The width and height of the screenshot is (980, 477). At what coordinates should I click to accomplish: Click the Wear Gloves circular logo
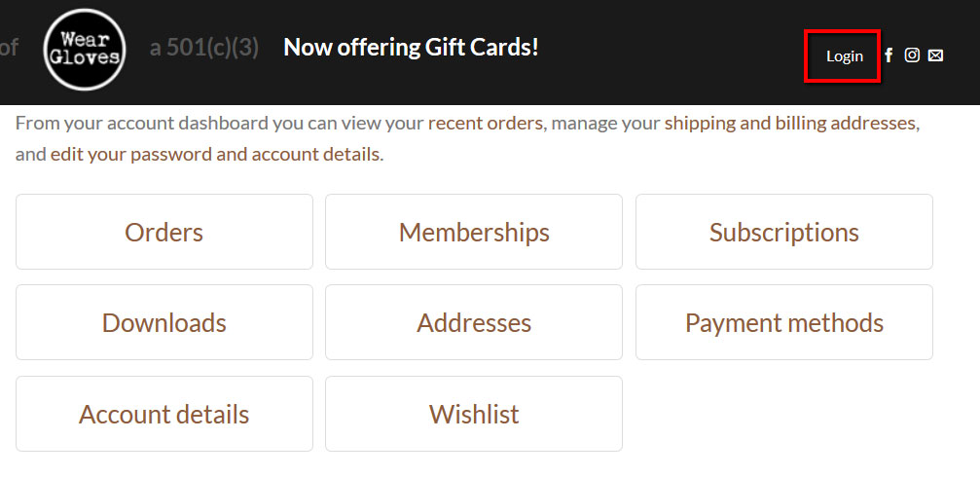point(85,50)
